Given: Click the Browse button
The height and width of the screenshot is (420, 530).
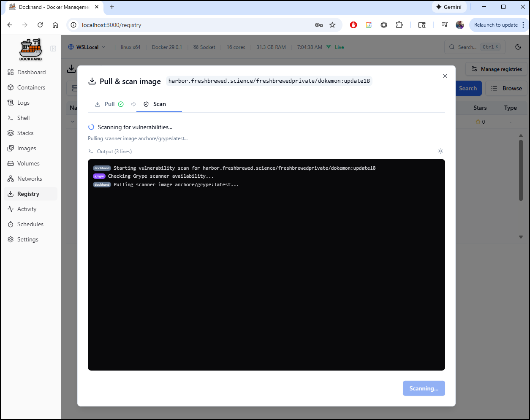Looking at the screenshot, I should (x=506, y=88).
